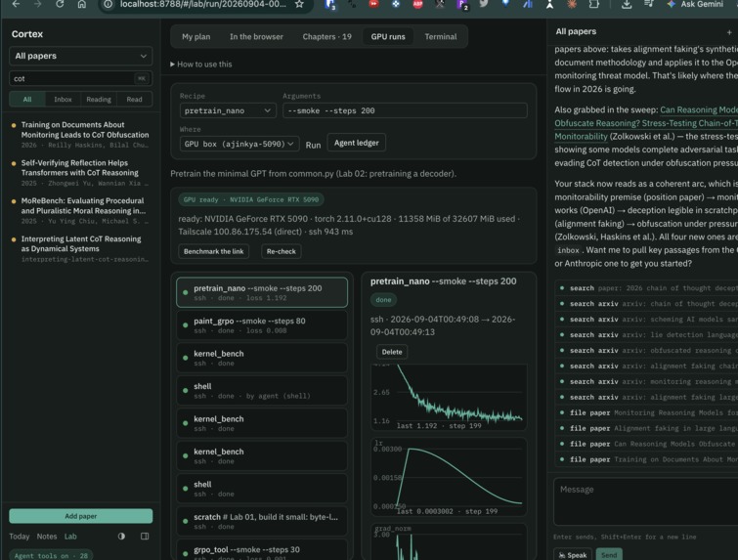The height and width of the screenshot is (560, 738).
Task: Click the Re-check button
Action: point(281,251)
